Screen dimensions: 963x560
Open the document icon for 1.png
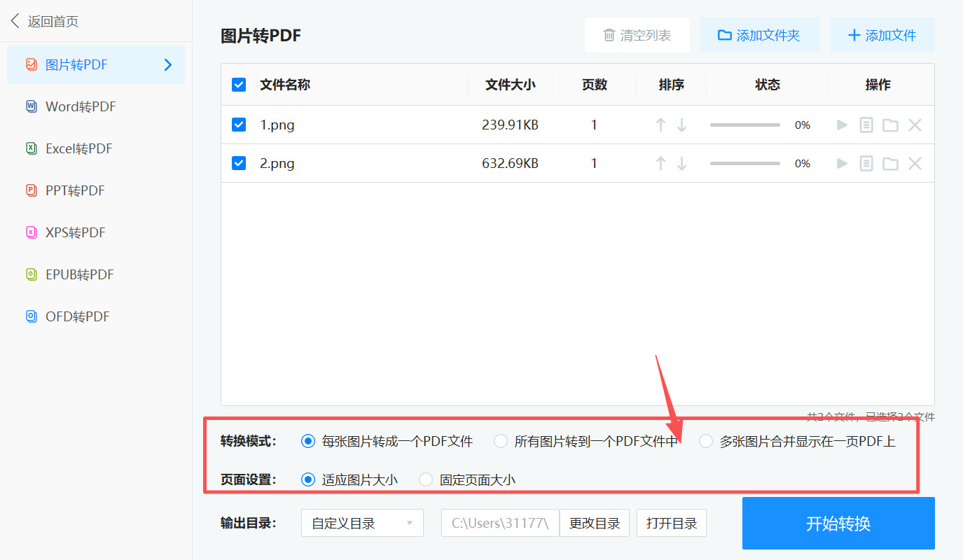866,125
